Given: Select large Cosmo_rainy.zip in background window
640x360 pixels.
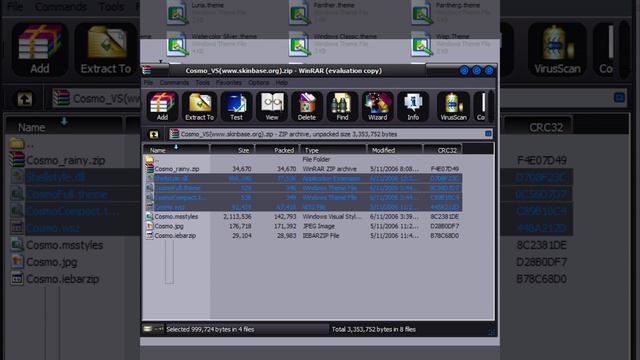Looking at the screenshot, I should [x=65, y=160].
